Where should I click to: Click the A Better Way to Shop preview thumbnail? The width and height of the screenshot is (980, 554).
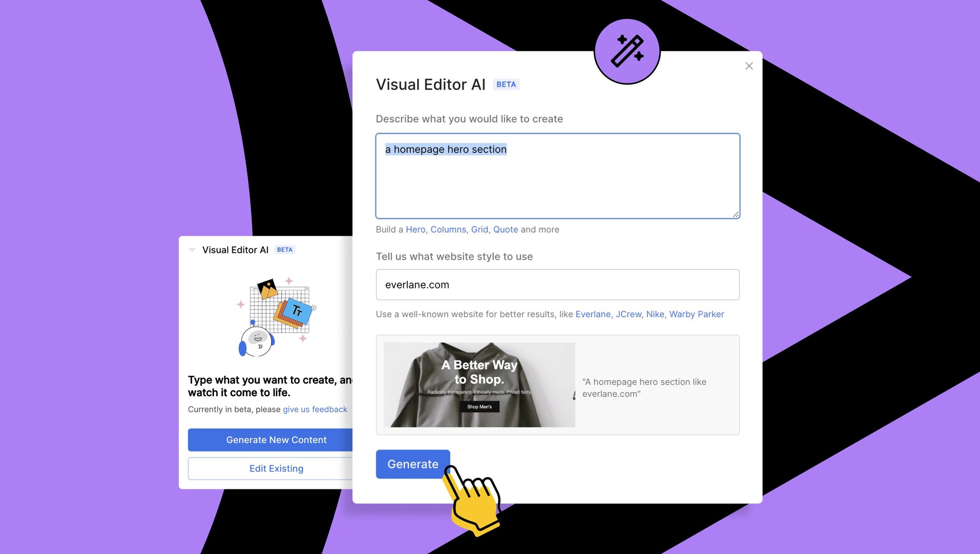coord(479,385)
